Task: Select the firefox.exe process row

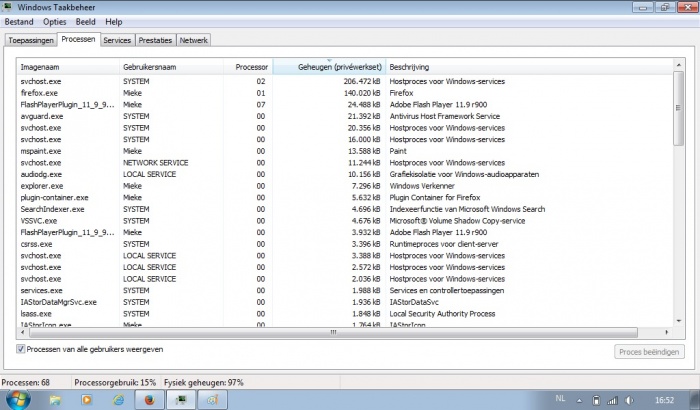Action: pos(345,93)
